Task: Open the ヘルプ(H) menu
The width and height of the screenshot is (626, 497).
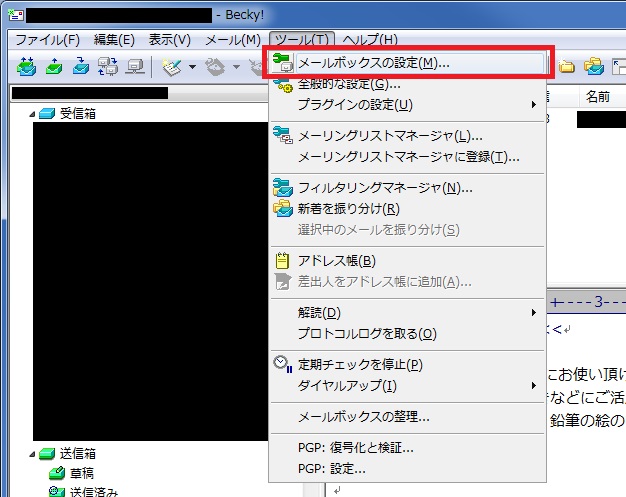Action: tap(370, 40)
